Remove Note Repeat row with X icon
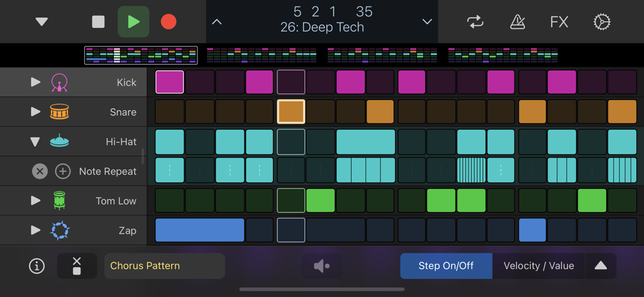Image resolution: width=644 pixels, height=297 pixels. 40,171
